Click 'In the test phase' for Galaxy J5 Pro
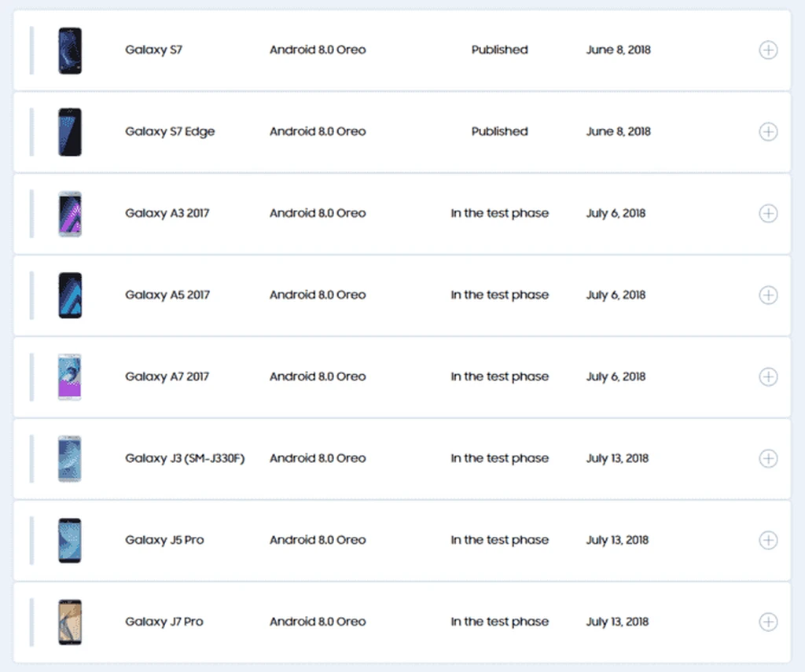805x672 pixels. coord(499,539)
